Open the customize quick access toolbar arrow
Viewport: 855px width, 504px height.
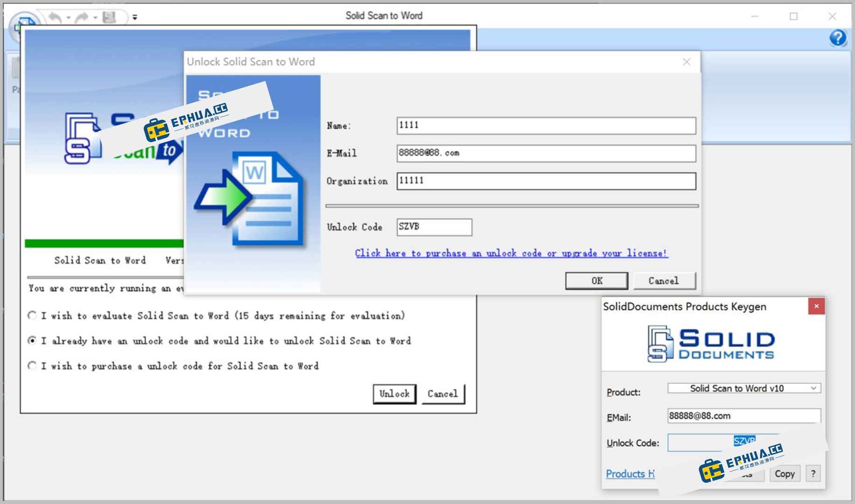coord(135,17)
